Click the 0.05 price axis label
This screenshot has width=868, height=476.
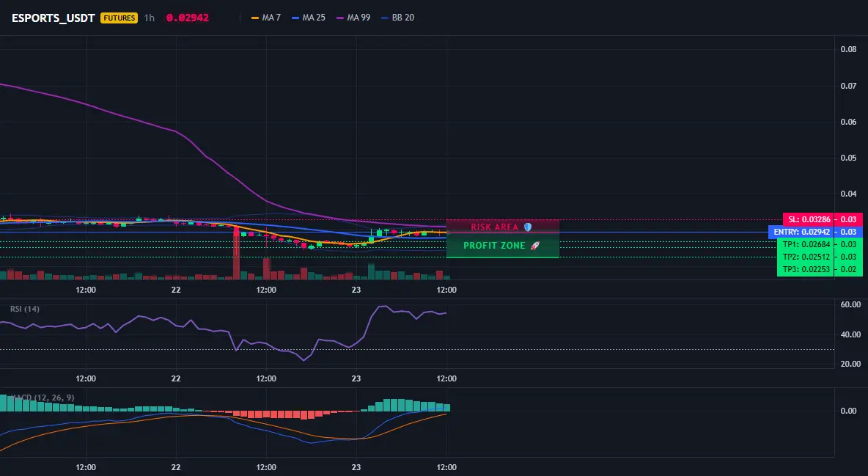[x=848, y=158]
